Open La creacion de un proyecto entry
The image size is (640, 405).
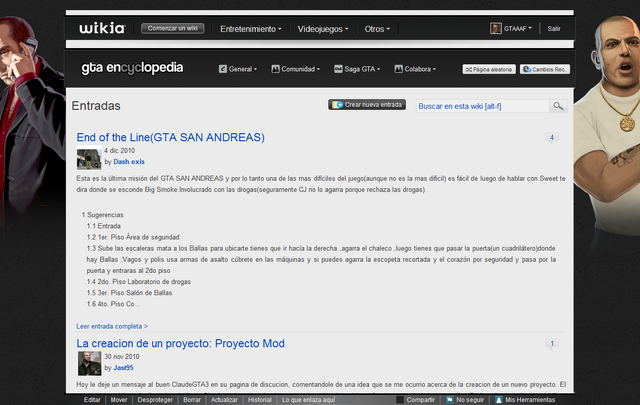click(x=180, y=344)
